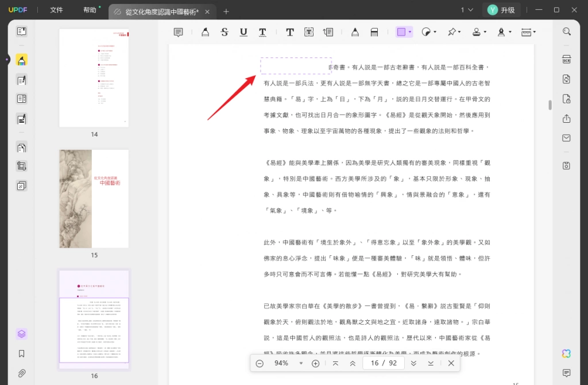Viewport: 588px width, 385px height.
Task: Open the search magnifier in right sidebar
Action: click(x=567, y=32)
